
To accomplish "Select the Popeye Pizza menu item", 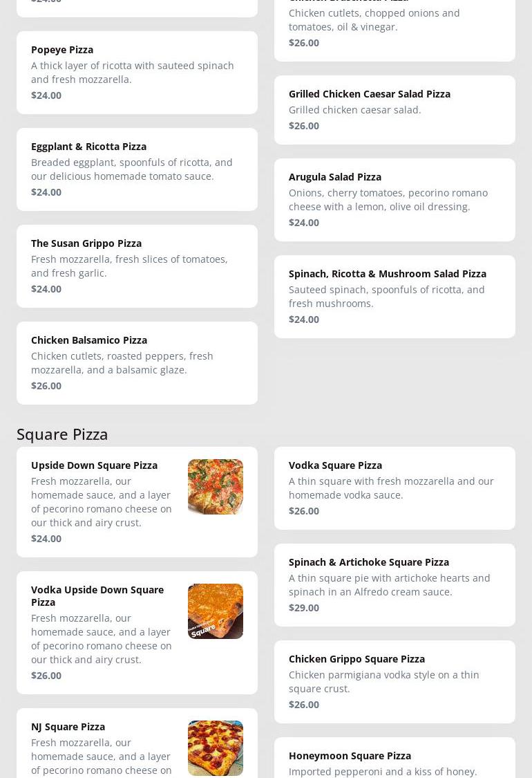I will click(137, 73).
